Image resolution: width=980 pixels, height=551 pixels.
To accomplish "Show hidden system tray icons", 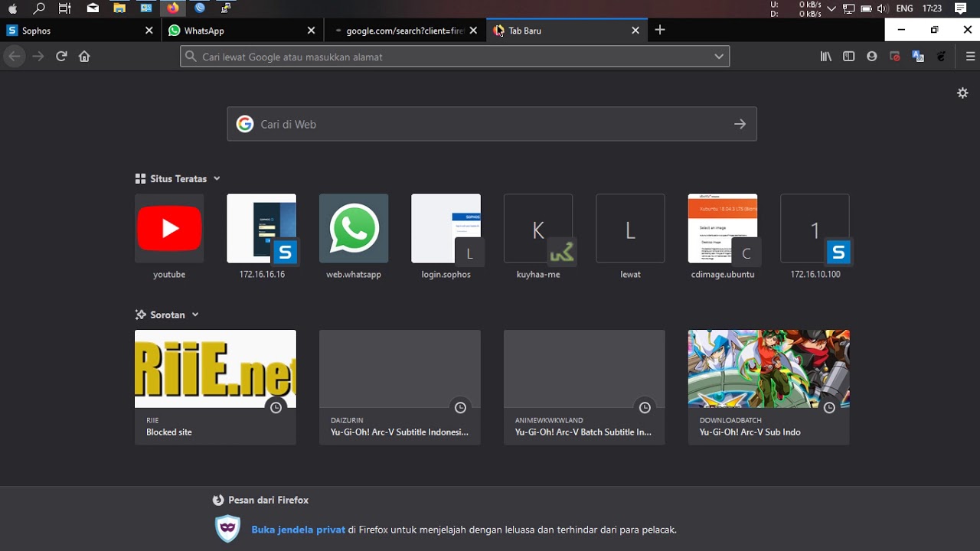I will point(831,8).
